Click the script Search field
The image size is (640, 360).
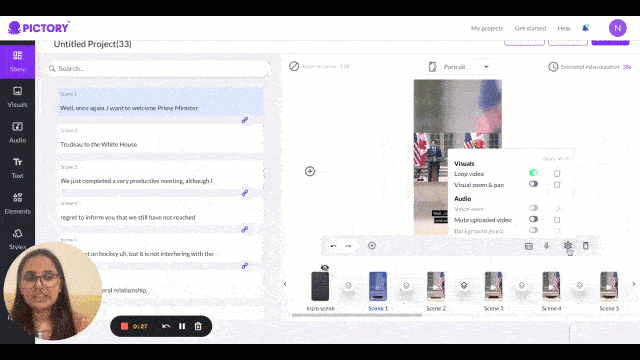click(x=159, y=69)
